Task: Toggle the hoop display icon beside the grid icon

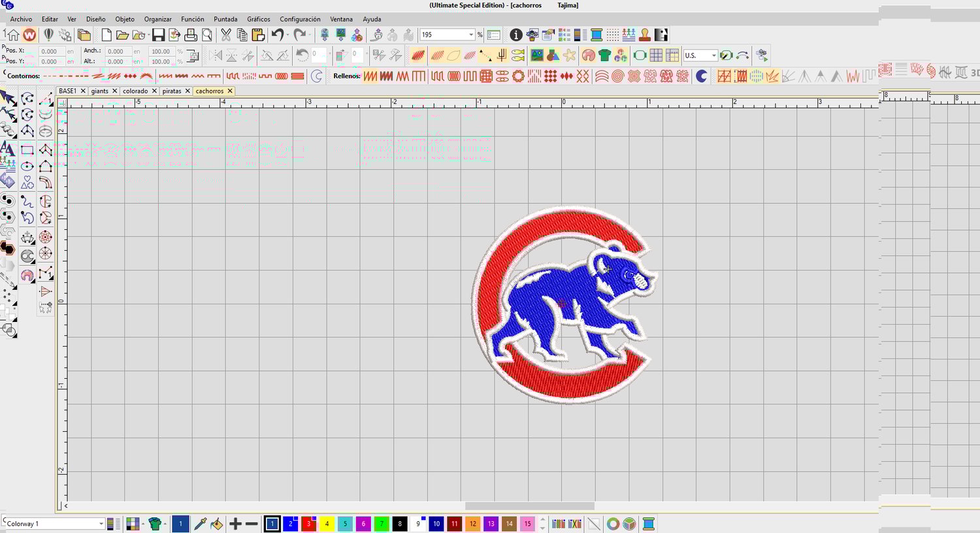Action: click(640, 56)
